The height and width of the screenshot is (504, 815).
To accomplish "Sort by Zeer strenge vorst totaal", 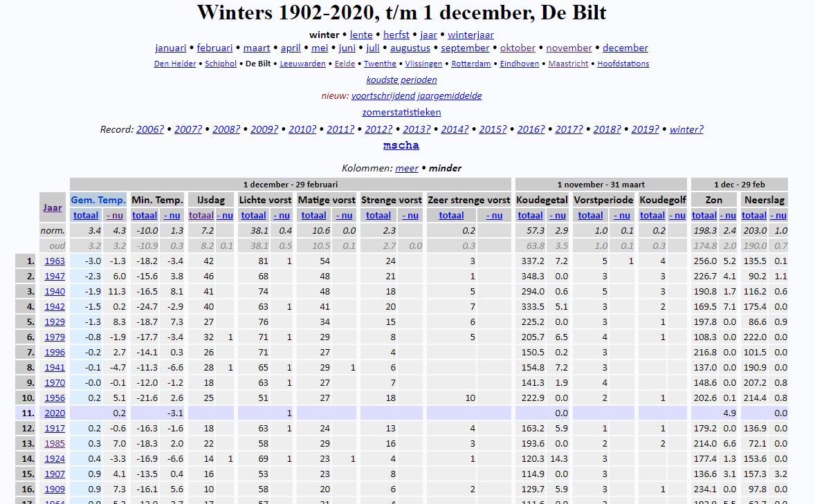I will (451, 215).
